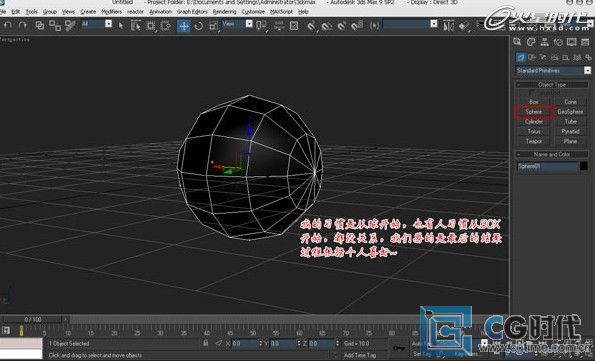Activate the Unlink Selection tool
This screenshot has height=361, width=595.
(x=55, y=26)
